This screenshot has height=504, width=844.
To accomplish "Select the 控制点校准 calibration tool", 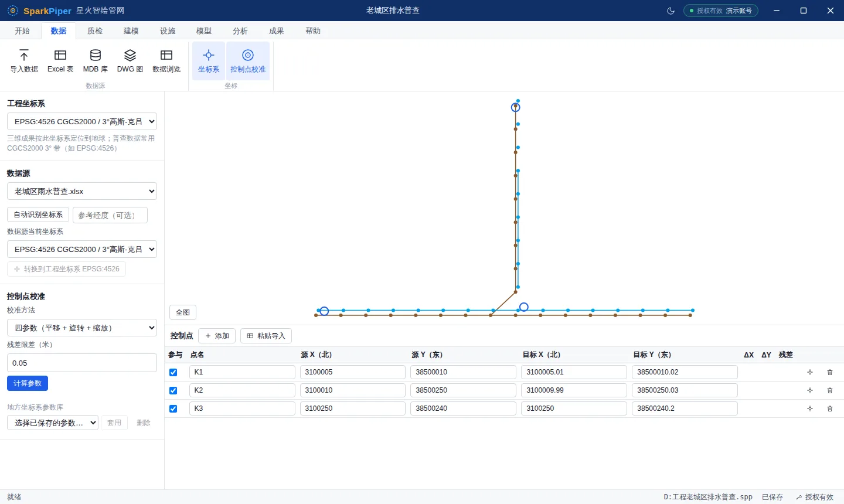I will (x=248, y=61).
